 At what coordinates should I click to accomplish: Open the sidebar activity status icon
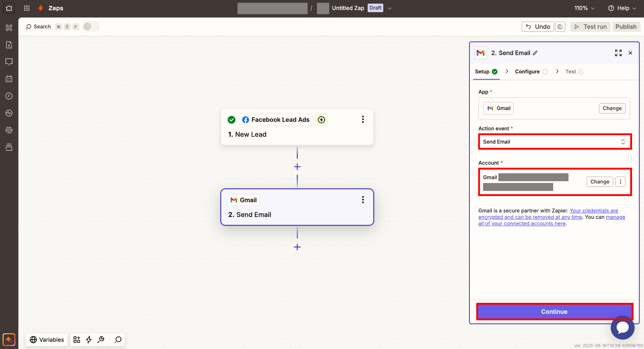[x=9, y=113]
